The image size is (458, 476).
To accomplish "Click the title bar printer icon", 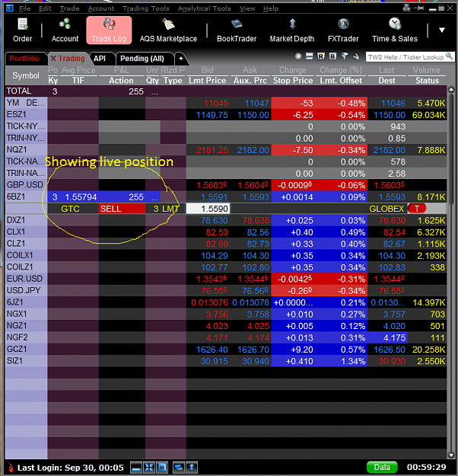I will click(x=406, y=8).
